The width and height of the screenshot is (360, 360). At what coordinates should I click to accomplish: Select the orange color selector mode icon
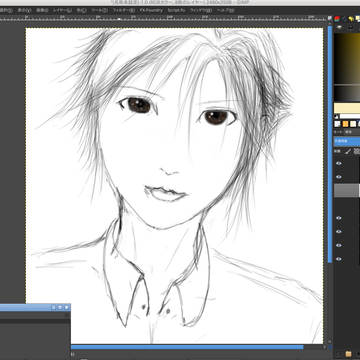pyautogui.click(x=345, y=124)
